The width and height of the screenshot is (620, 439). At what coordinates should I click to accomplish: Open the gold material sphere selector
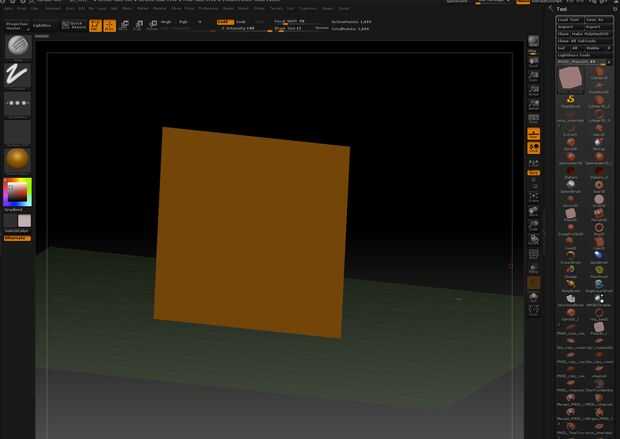[17, 159]
